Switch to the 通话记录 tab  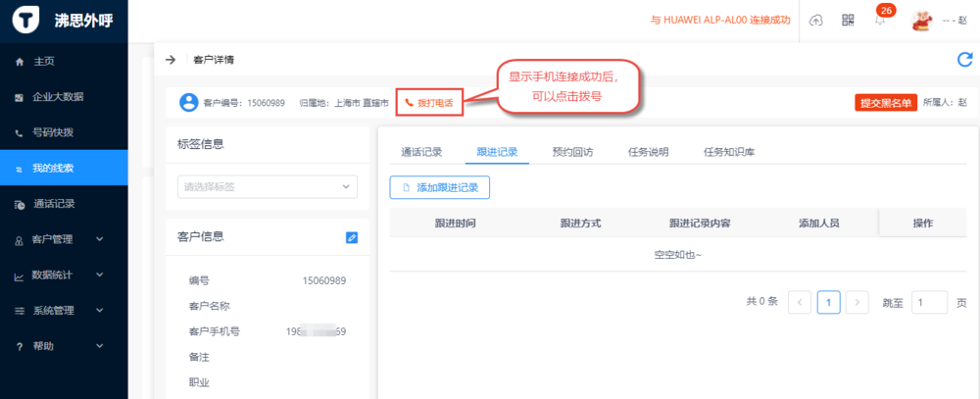point(421,152)
